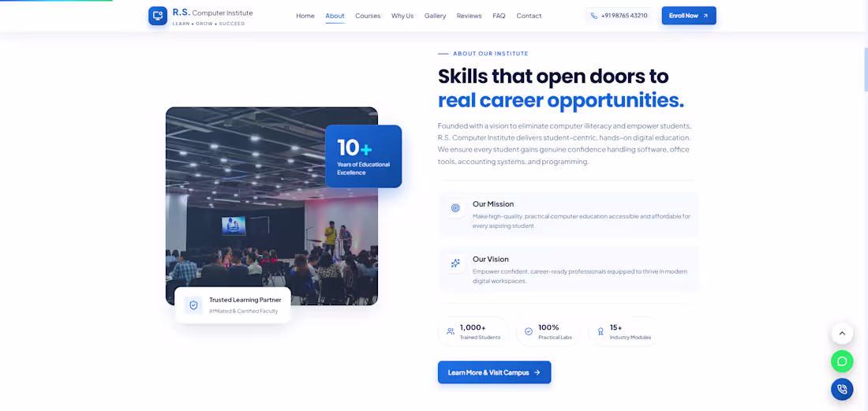
Task: Click the arrow icon inside Enroll Now
Action: coord(705,16)
